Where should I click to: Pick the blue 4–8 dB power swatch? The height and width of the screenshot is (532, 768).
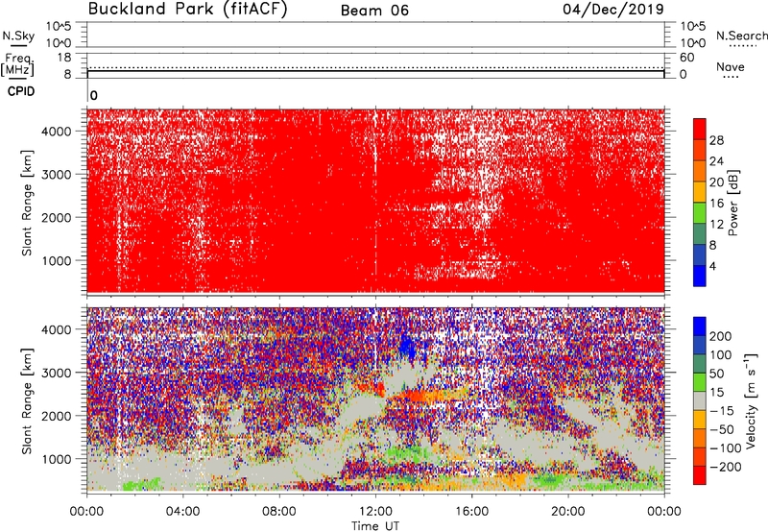click(700, 254)
